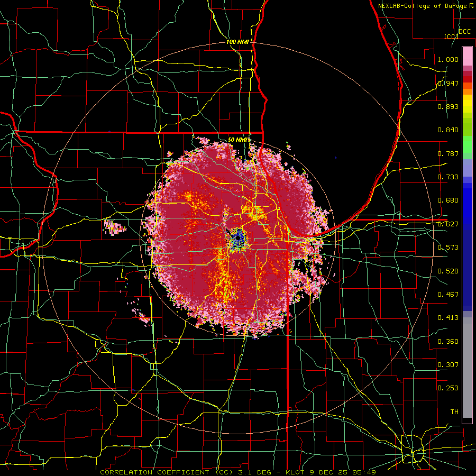Select the 0.413 scale value

point(448,318)
